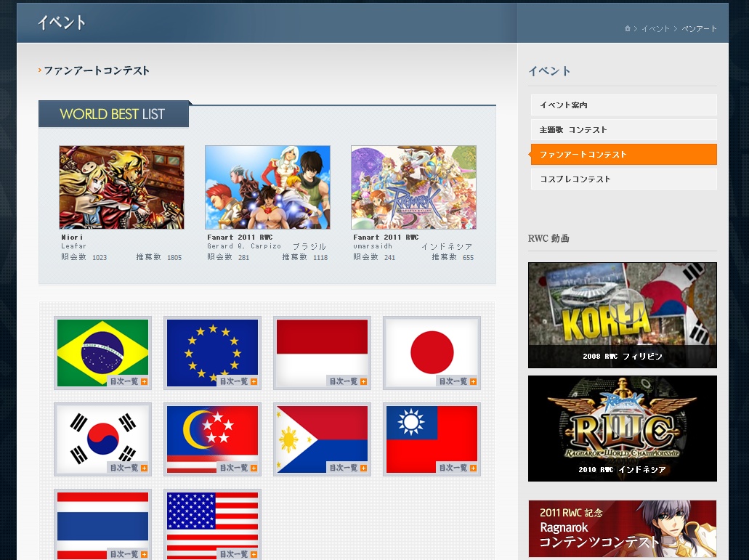Open 目次一覧 on the Indonesia flag
The image size is (749, 560).
[347, 381]
